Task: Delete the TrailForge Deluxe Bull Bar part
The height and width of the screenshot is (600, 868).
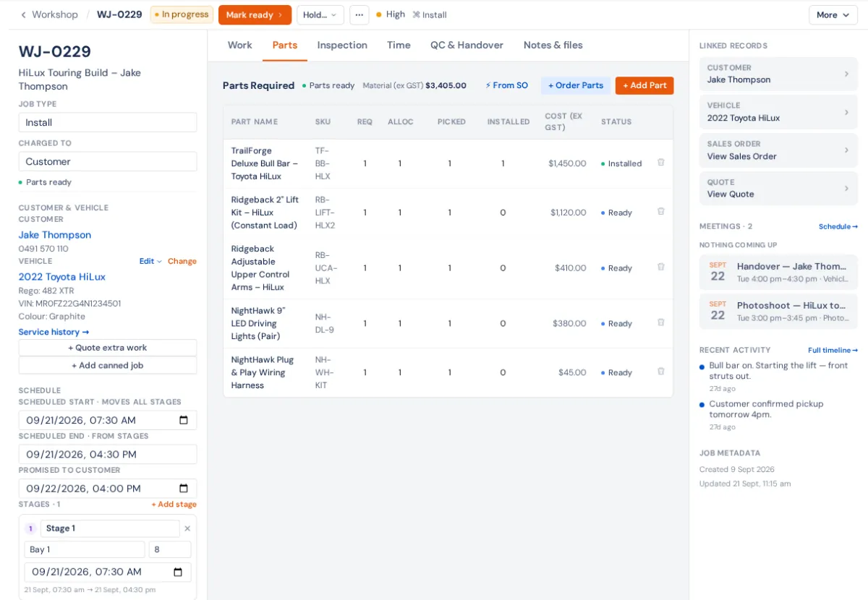Action: point(660,163)
